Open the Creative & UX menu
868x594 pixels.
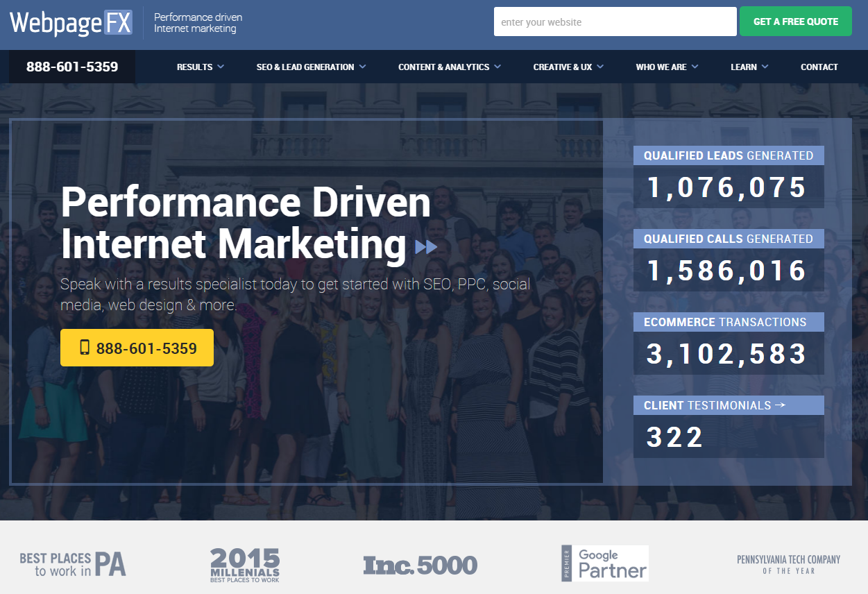pyautogui.click(x=569, y=67)
